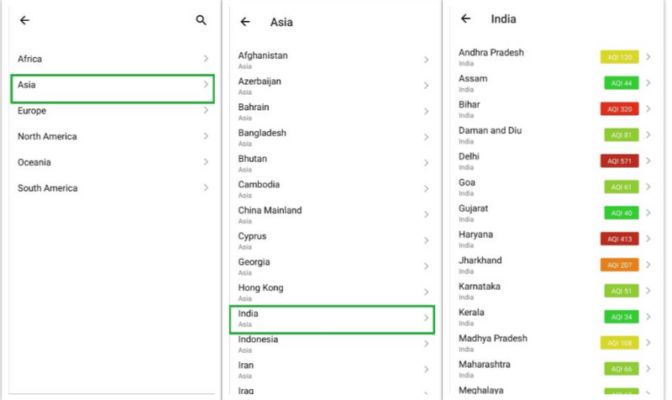Expand the North America entry
This screenshot has height=400, width=672.
coord(112,136)
